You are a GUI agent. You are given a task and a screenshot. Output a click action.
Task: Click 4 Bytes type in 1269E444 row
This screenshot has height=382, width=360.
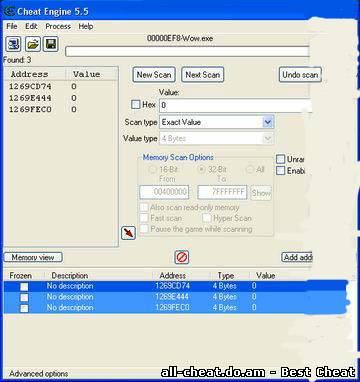point(225,297)
